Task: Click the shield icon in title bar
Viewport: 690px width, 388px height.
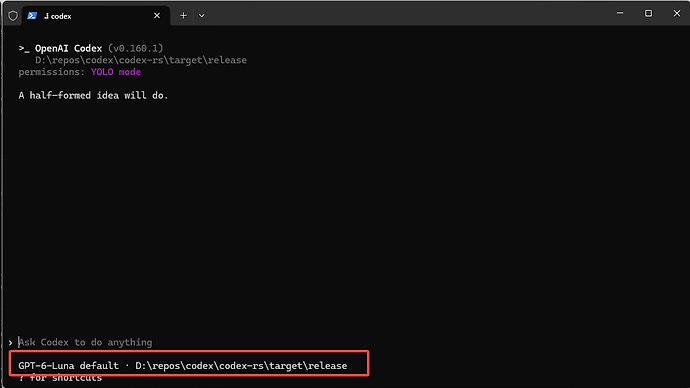Action: coord(13,16)
